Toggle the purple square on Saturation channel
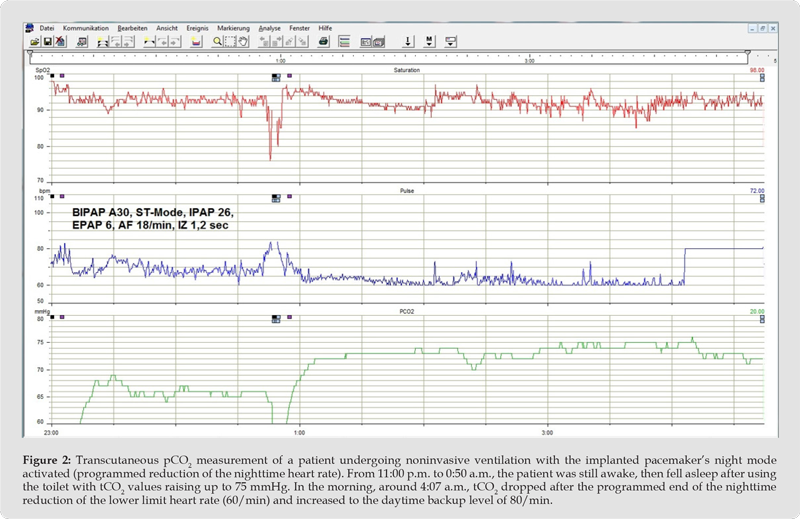Screen dimensions: 800x519 pos(63,75)
